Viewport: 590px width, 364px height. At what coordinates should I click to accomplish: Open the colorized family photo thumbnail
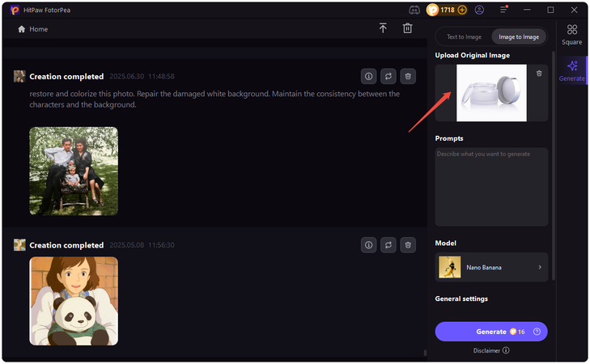[74, 171]
